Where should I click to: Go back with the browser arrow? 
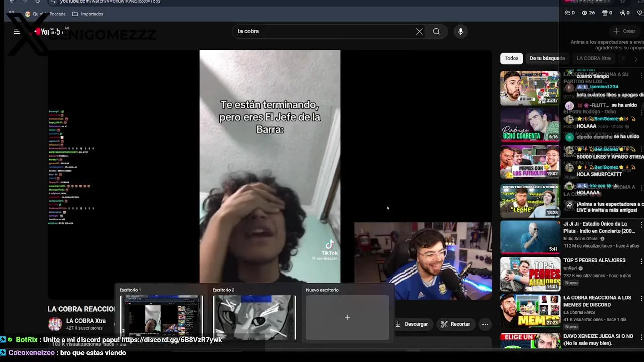pyautogui.click(x=12, y=2)
